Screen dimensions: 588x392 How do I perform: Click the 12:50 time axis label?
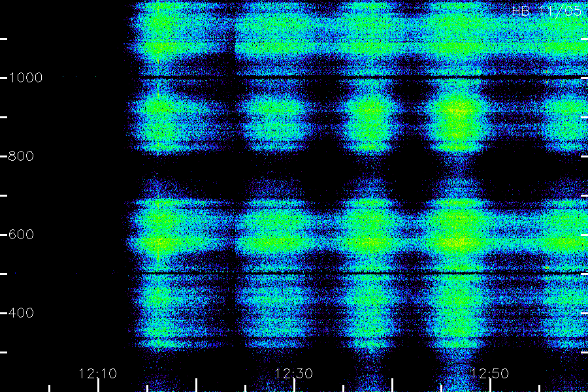pos(489,374)
